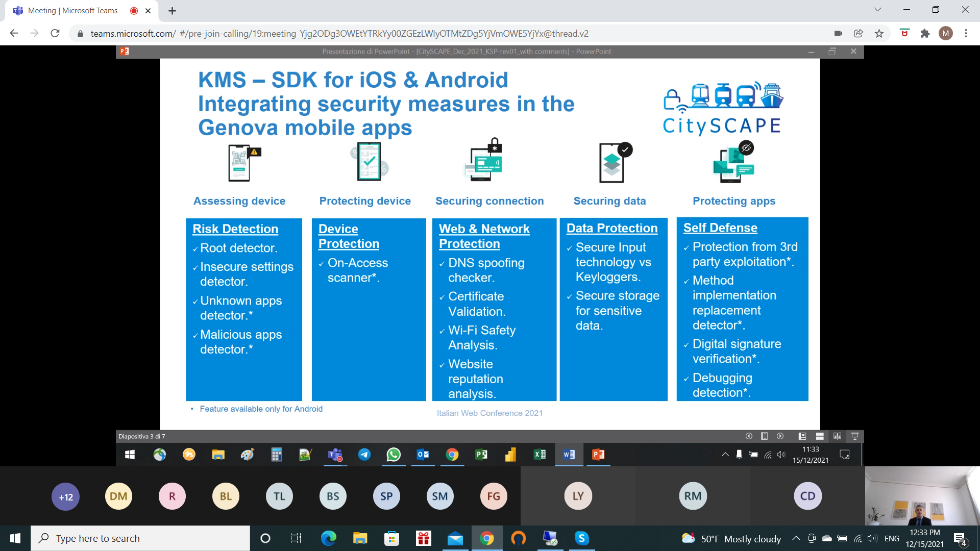Click the address bar URL

coord(339,34)
